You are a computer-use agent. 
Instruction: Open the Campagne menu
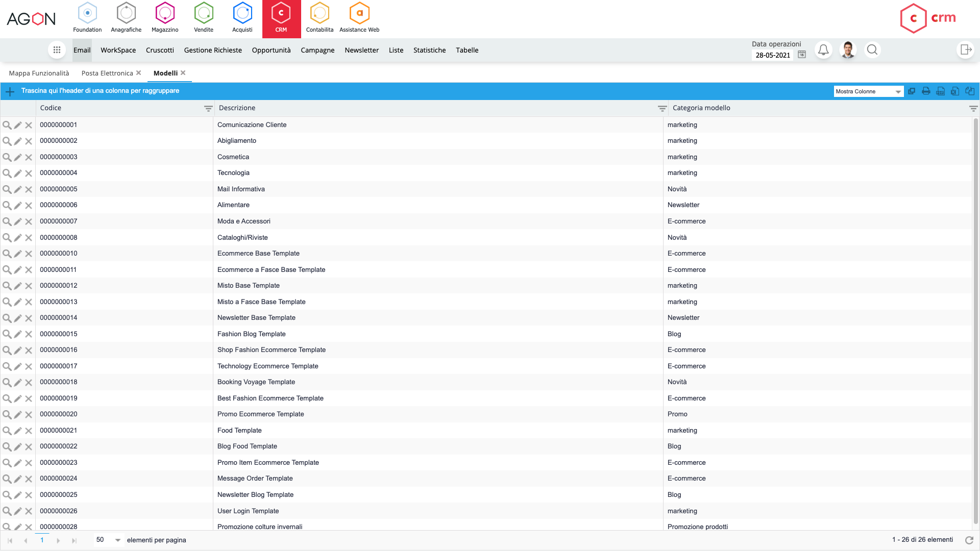click(x=317, y=50)
